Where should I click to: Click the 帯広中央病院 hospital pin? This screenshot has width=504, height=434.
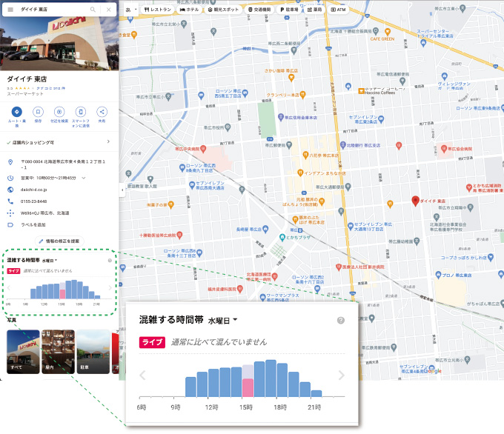coord(203,149)
